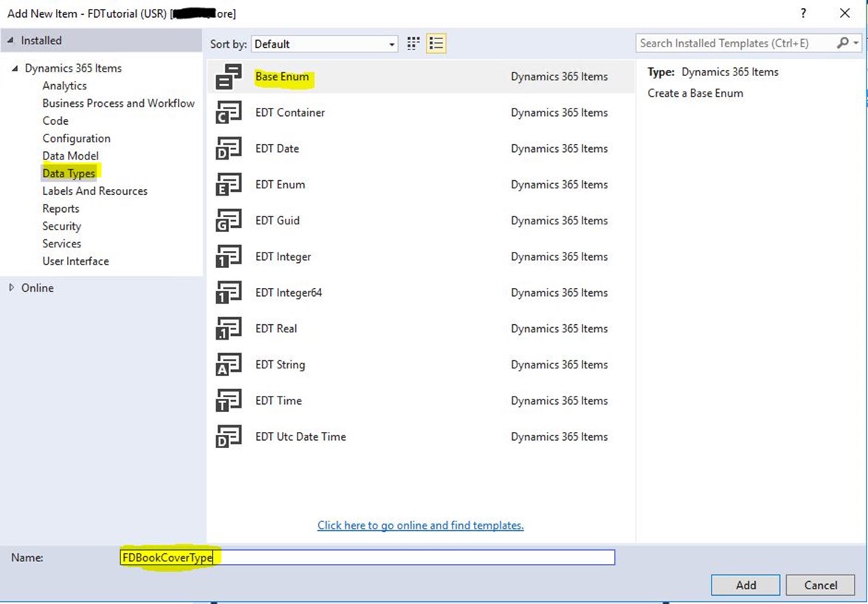Select Business Process and Workflow category
This screenshot has width=868, height=604.
tap(118, 103)
